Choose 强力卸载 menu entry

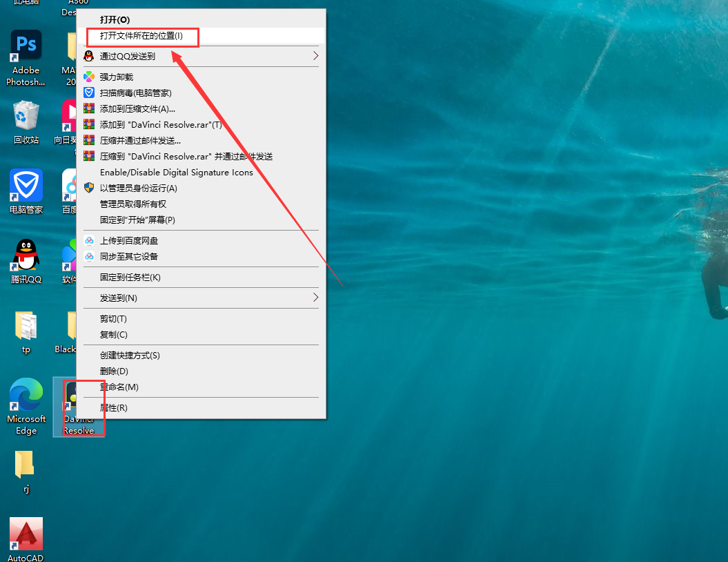click(201, 77)
